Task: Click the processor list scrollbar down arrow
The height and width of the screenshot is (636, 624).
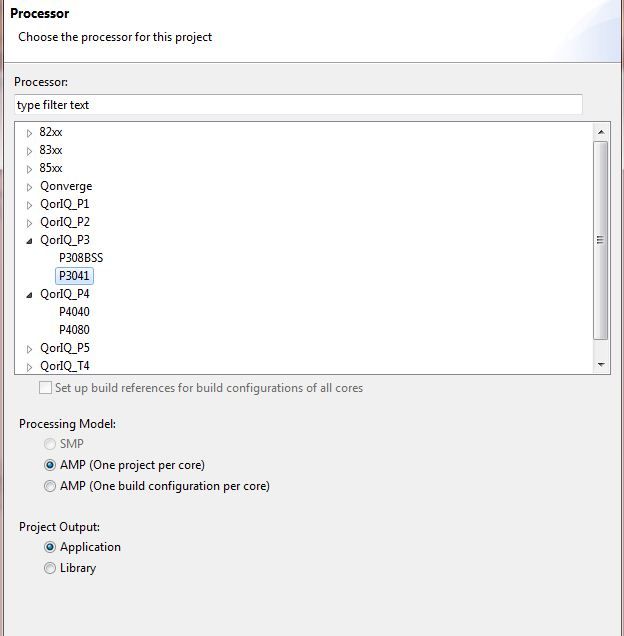Action: [601, 365]
